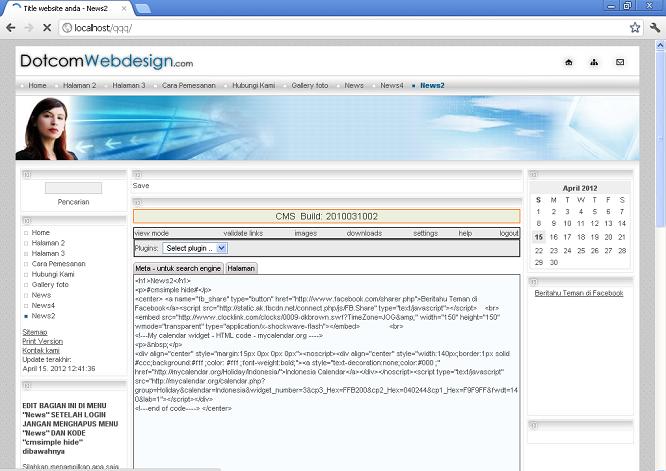Click the browser forward arrow
This screenshot has height=471, width=666.
tap(29, 28)
